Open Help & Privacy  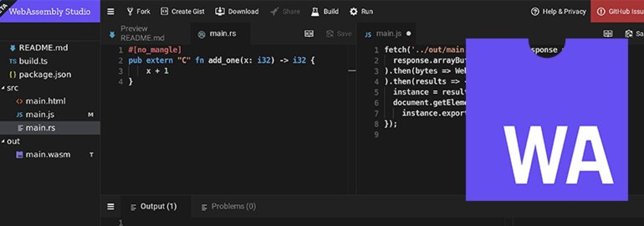[x=559, y=12]
